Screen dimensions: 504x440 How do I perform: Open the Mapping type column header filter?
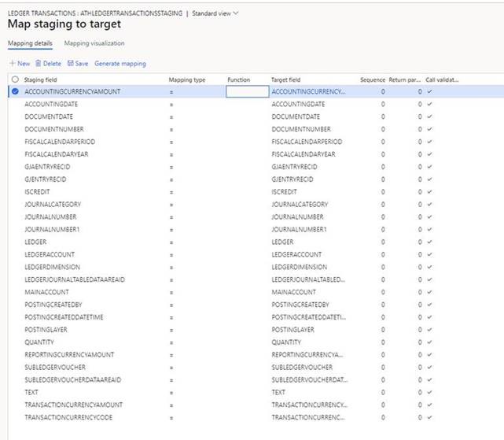click(x=187, y=79)
